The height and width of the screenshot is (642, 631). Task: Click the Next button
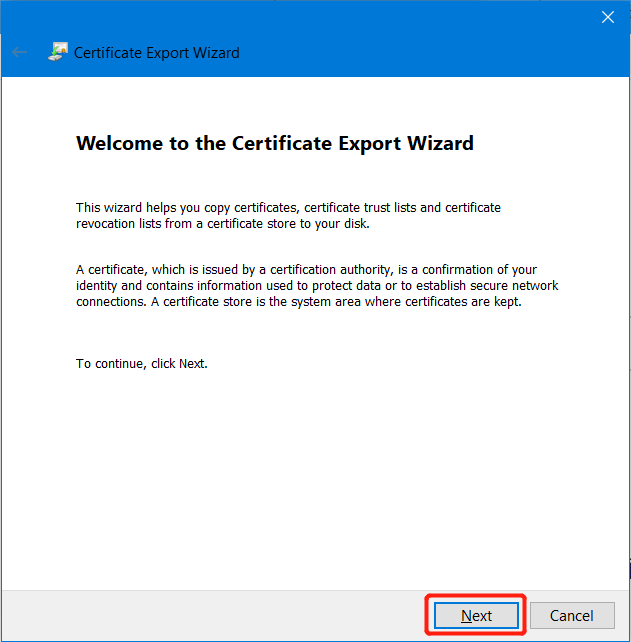click(476, 615)
